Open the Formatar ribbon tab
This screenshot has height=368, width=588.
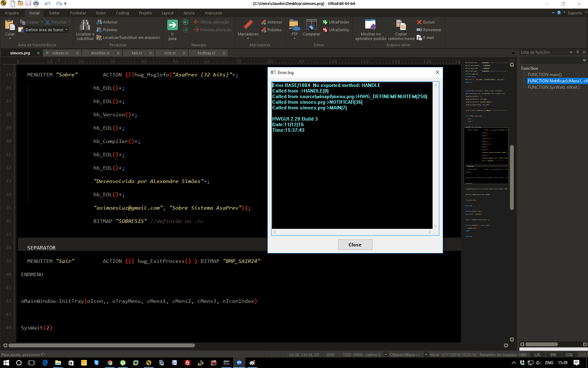78,13
